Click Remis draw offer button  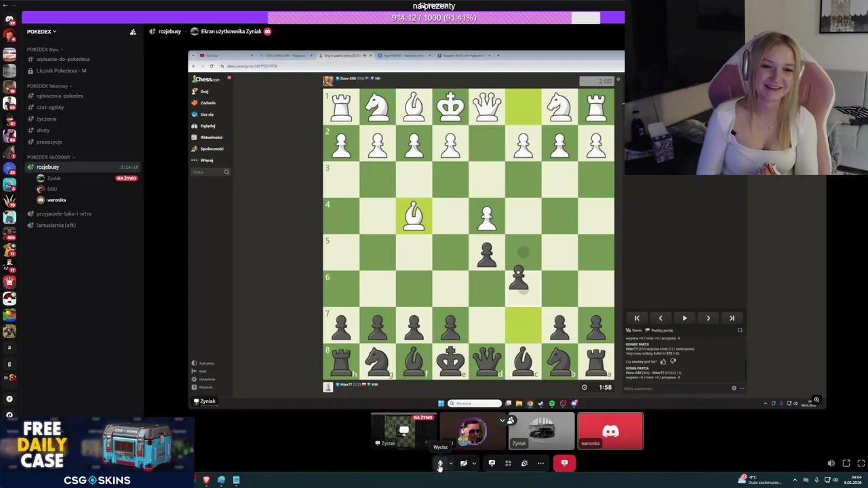pyautogui.click(x=635, y=330)
